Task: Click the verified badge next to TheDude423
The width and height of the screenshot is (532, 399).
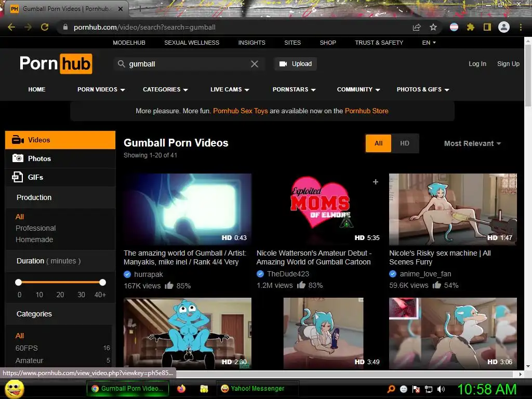Action: [260, 274]
